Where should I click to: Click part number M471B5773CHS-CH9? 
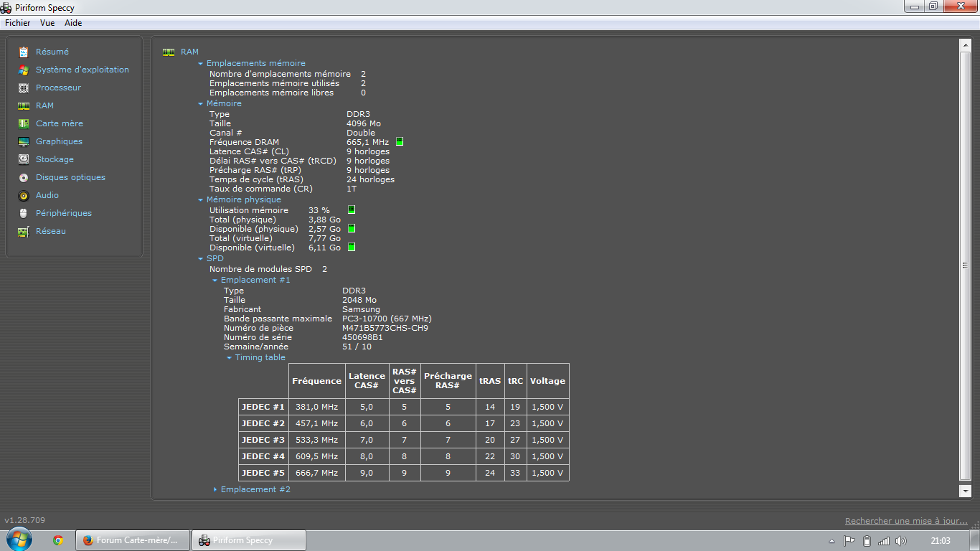coord(385,328)
